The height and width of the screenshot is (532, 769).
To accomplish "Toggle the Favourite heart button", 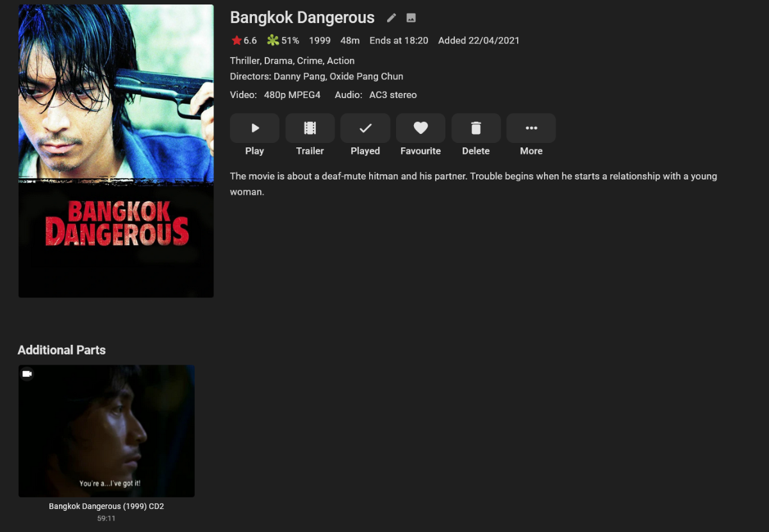I will (x=420, y=128).
